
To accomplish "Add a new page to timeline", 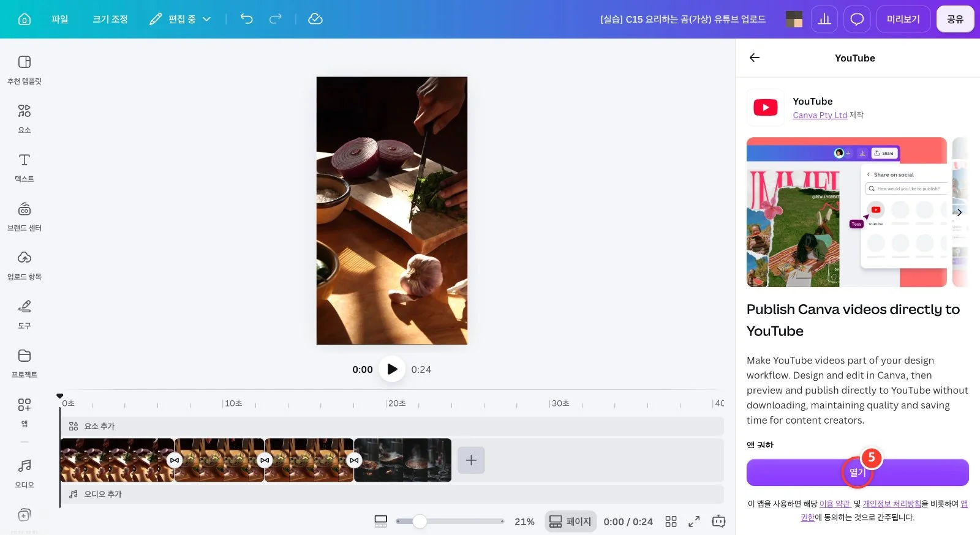I will [x=471, y=460].
